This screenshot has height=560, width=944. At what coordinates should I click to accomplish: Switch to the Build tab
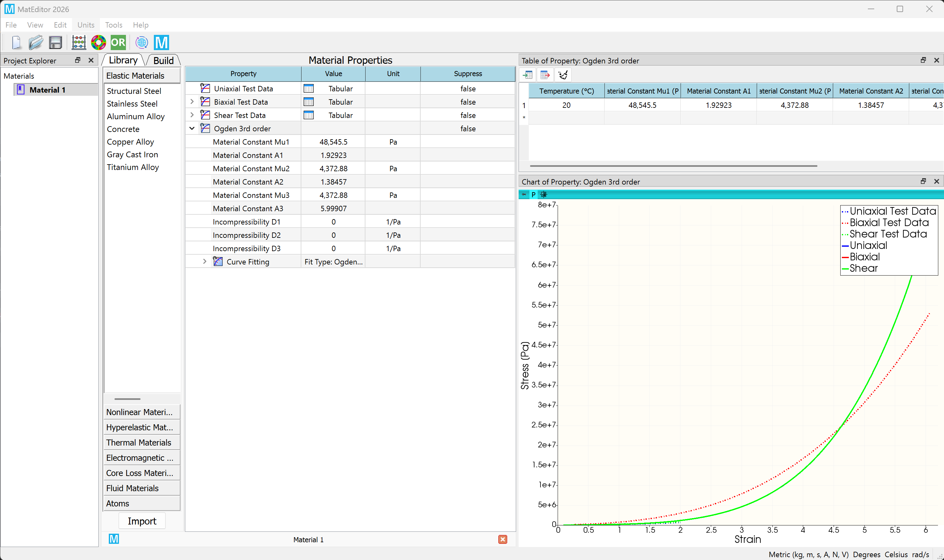point(163,60)
